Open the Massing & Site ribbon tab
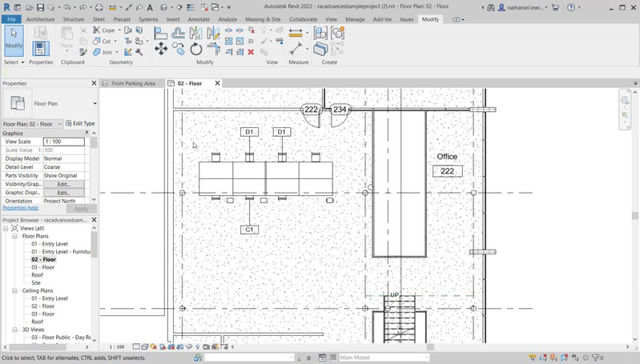This screenshot has height=364, width=640. click(263, 19)
